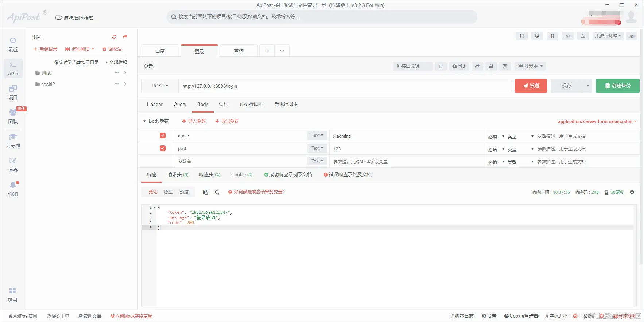Add a new request tab with plus
Image resolution: width=644 pixels, height=322 pixels.
coord(267,51)
